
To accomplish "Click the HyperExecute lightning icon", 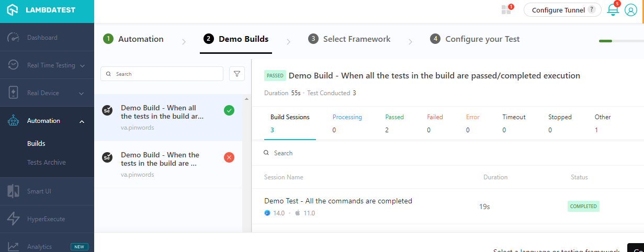I will (x=14, y=219).
